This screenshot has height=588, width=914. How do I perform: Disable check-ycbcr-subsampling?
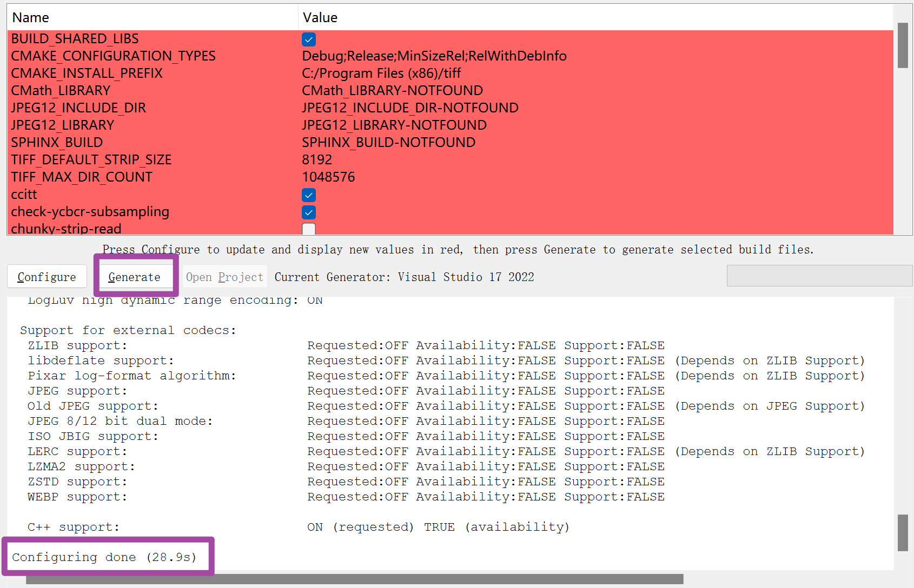point(308,212)
